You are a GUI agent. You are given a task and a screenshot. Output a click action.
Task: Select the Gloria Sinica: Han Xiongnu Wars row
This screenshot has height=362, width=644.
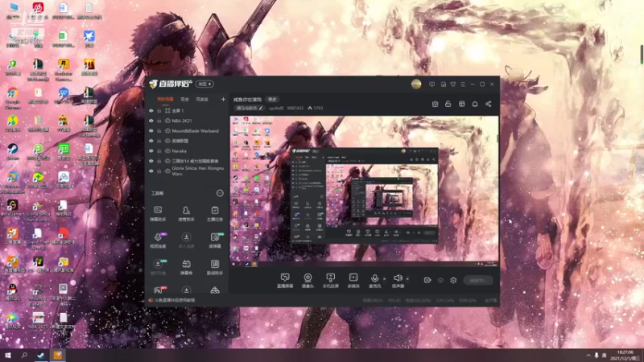coord(187,171)
